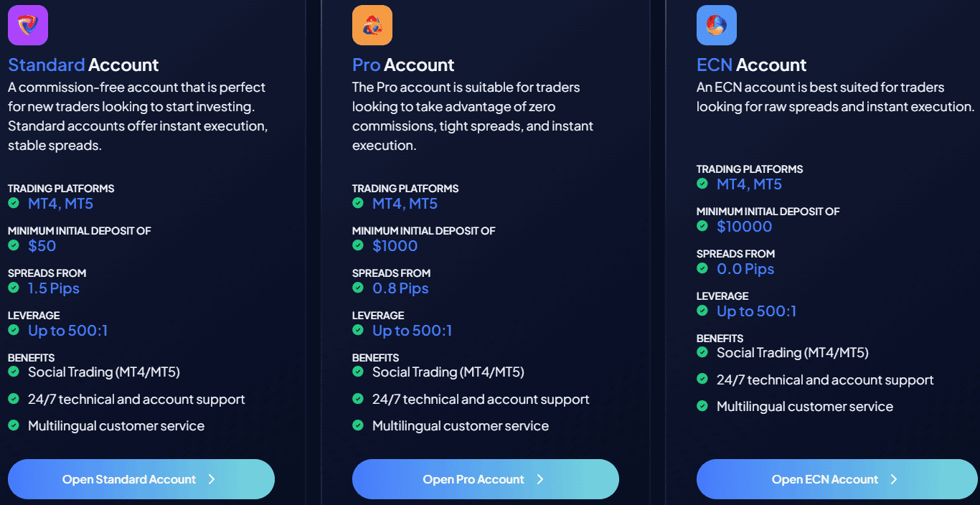Select the Pro Account heading

tap(402, 65)
